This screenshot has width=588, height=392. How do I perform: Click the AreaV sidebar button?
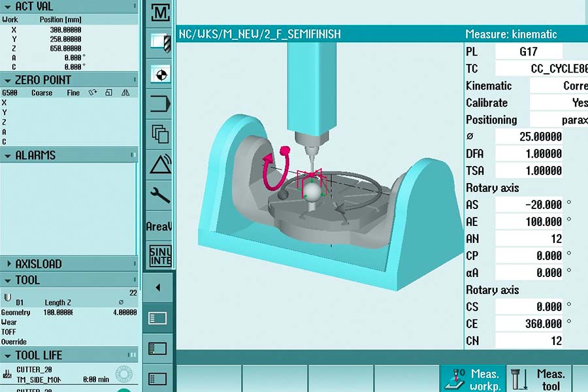point(159,226)
